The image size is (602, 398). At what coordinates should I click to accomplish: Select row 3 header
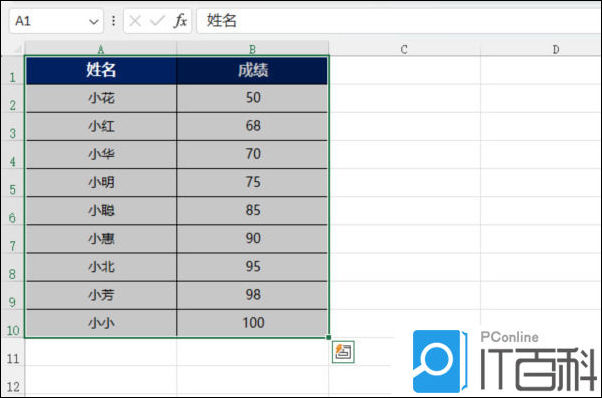coord(13,127)
